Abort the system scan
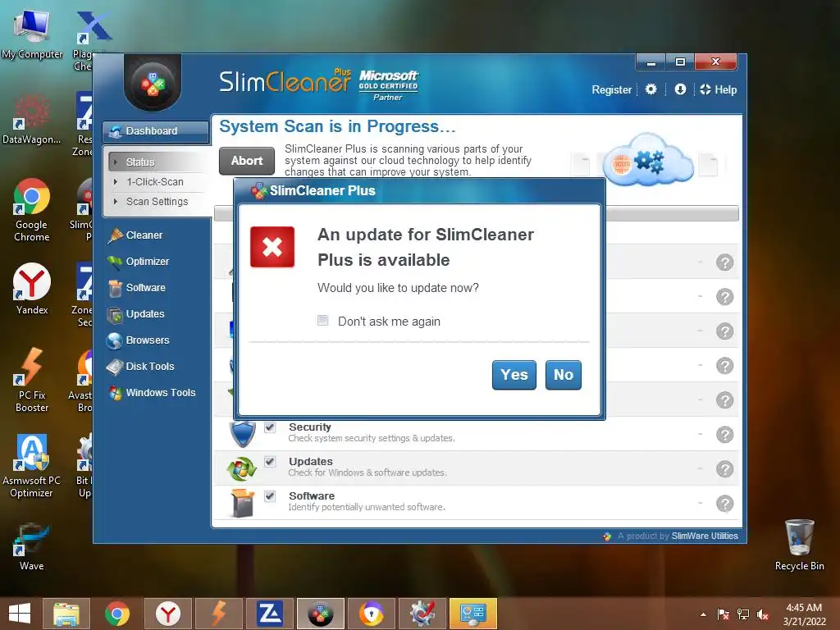840x630 pixels. [x=247, y=161]
